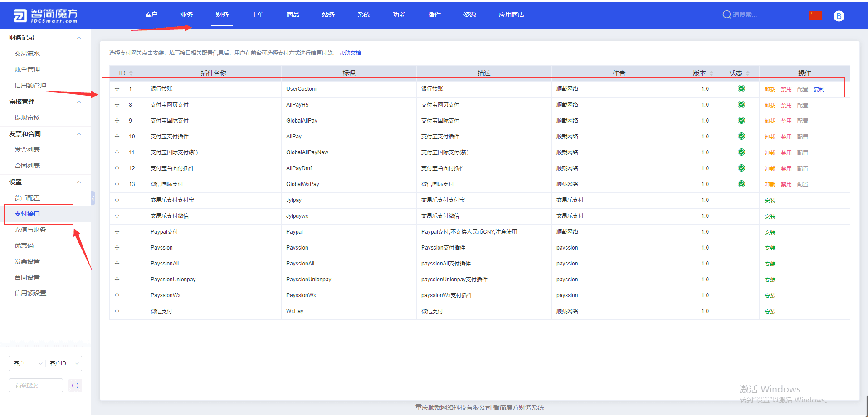Open 信用额设置 in sidebar
Image resolution: width=868 pixels, height=417 pixels.
[30, 293]
